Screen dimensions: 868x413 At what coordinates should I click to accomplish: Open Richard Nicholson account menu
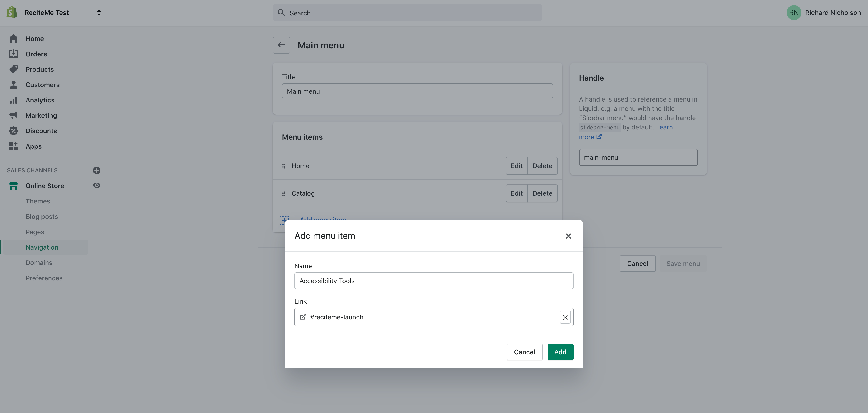pyautogui.click(x=833, y=13)
